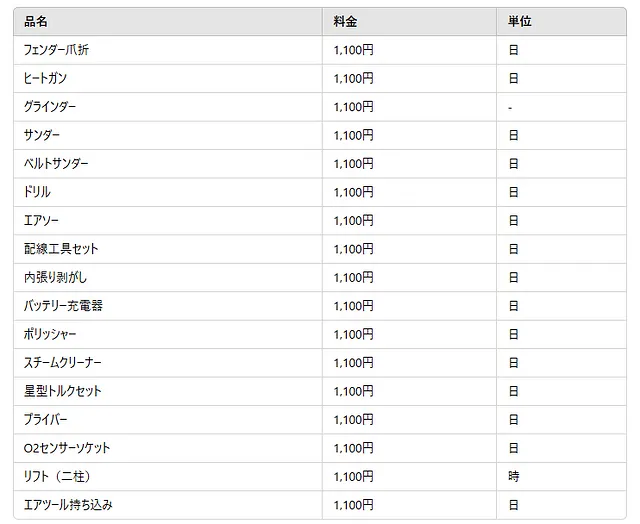Click the dash unit in グラインダー row
Viewport: 640px width, 524px height.
[x=510, y=108]
